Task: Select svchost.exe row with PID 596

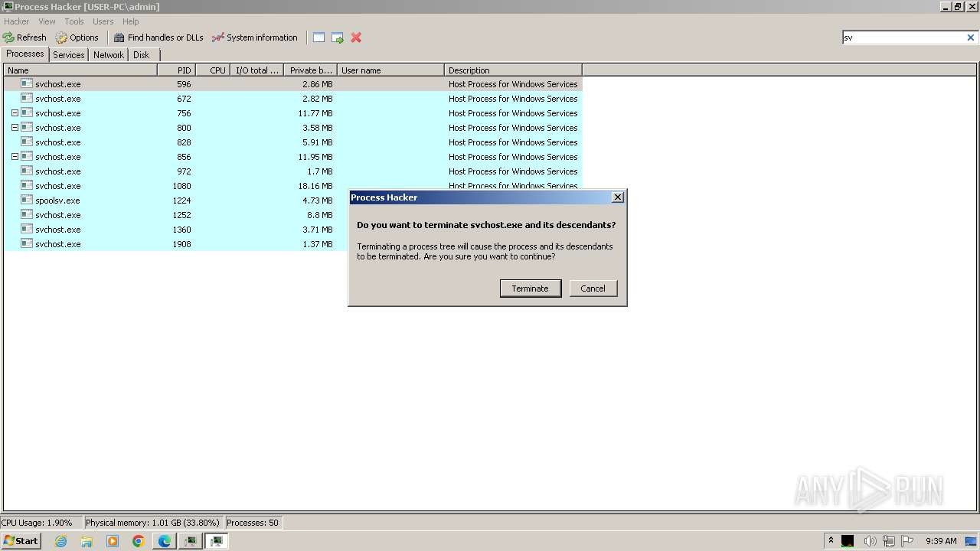Action: (x=293, y=84)
